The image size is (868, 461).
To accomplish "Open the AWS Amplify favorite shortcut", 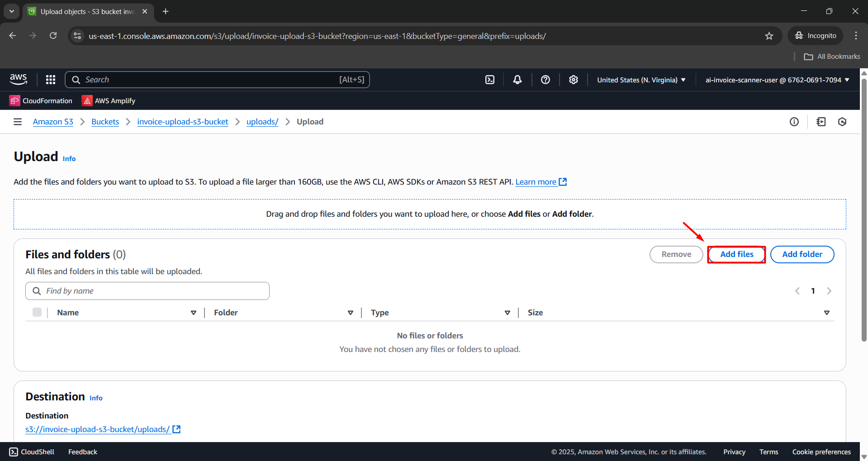I will [108, 100].
